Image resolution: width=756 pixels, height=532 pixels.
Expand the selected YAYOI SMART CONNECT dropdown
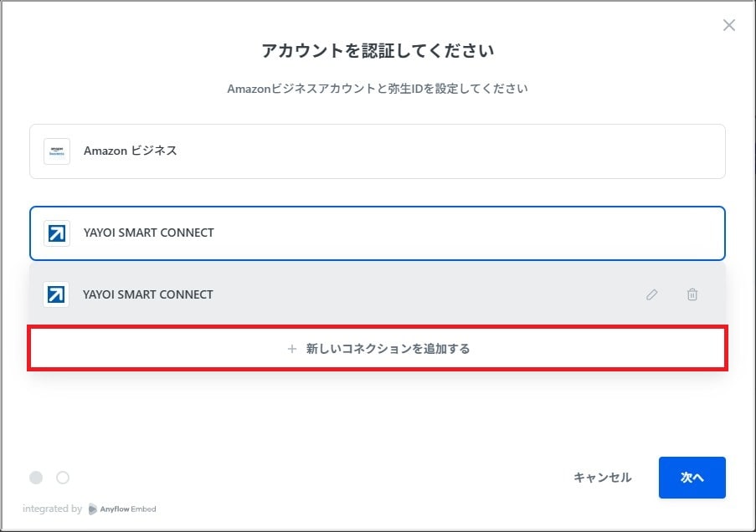click(x=378, y=233)
